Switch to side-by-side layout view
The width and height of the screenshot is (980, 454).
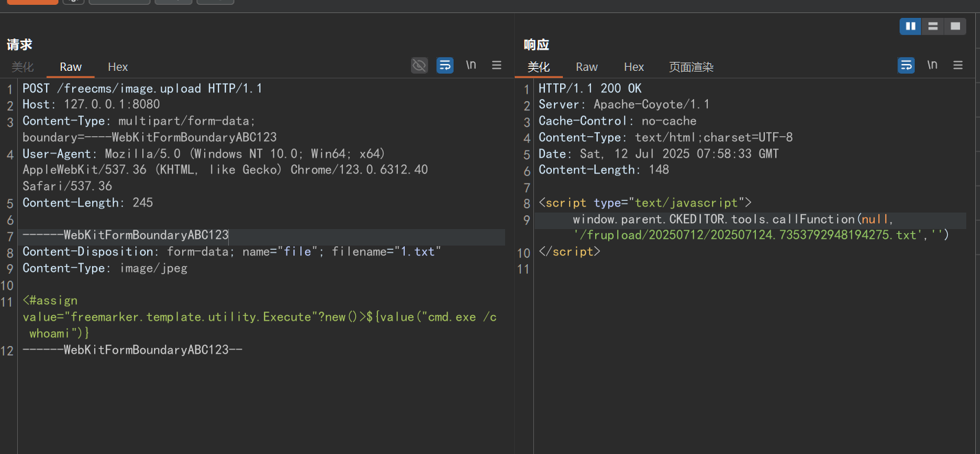pos(911,26)
